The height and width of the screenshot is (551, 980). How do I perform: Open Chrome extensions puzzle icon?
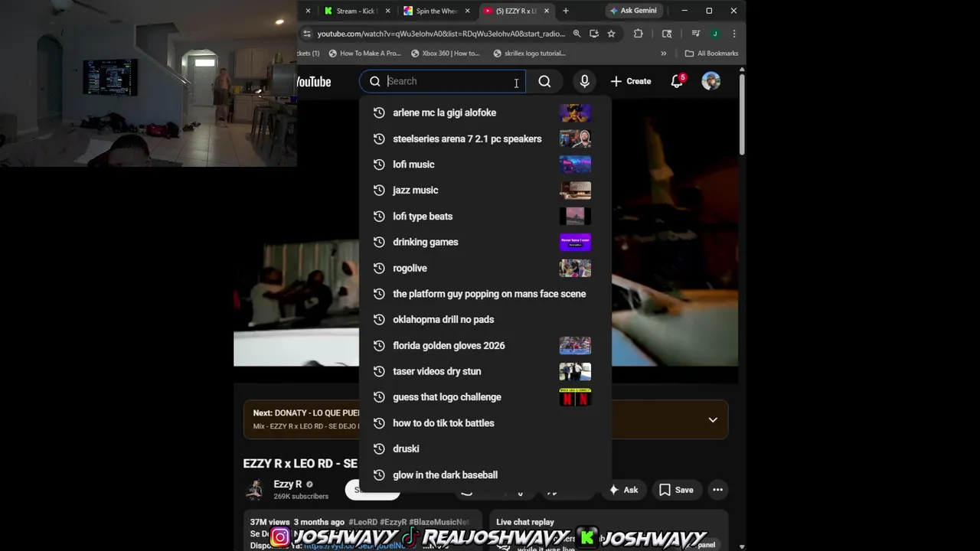click(638, 34)
